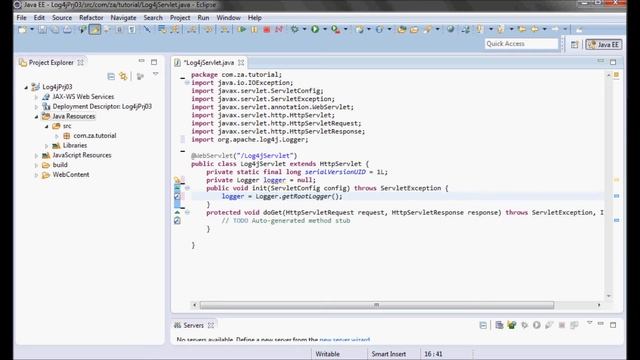Click the Skip All Breakpoints icon
The height and width of the screenshot is (360, 640).
click(x=147, y=29)
